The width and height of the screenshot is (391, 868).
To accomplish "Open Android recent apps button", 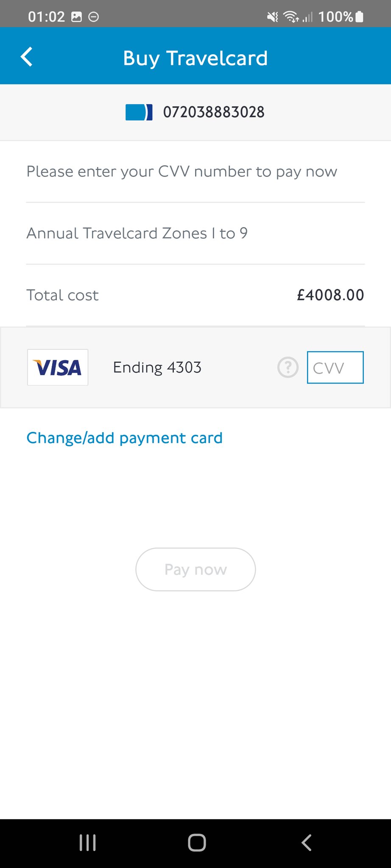I will tap(88, 843).
